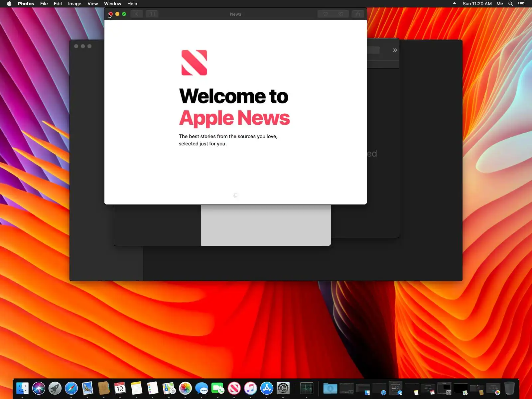Go back using the News toolbar chevron

coord(137,14)
